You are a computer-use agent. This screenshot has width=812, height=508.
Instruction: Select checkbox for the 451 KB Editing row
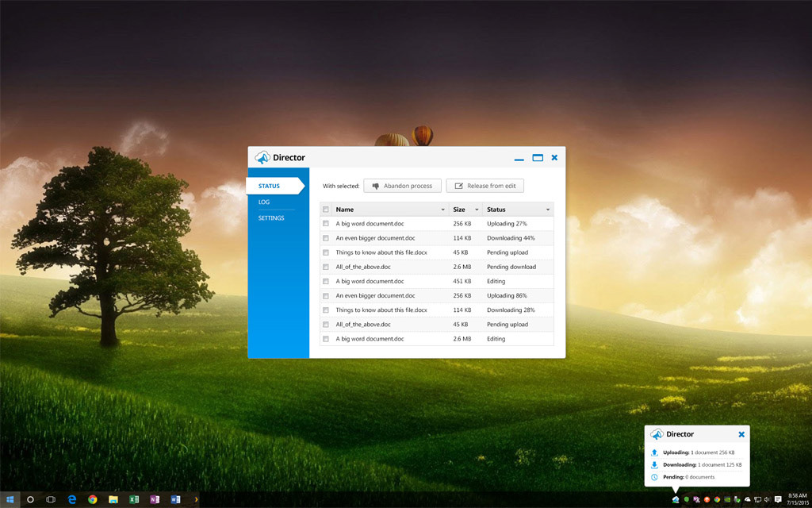click(326, 281)
